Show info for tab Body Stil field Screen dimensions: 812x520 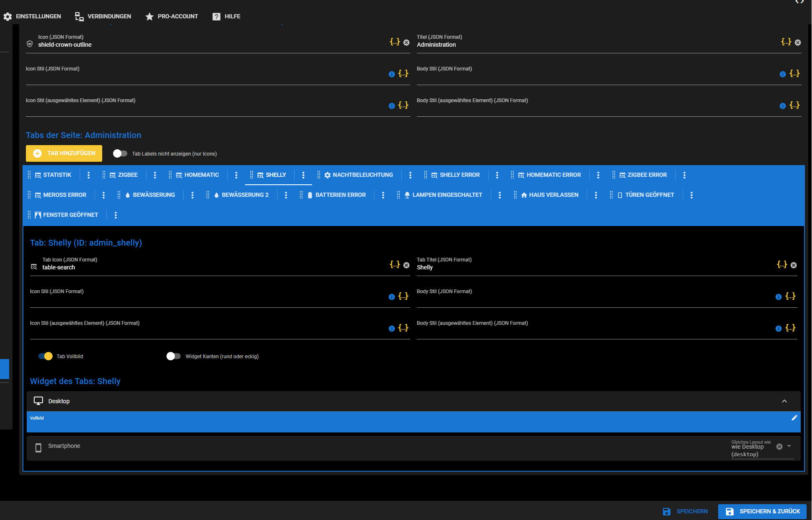click(779, 297)
